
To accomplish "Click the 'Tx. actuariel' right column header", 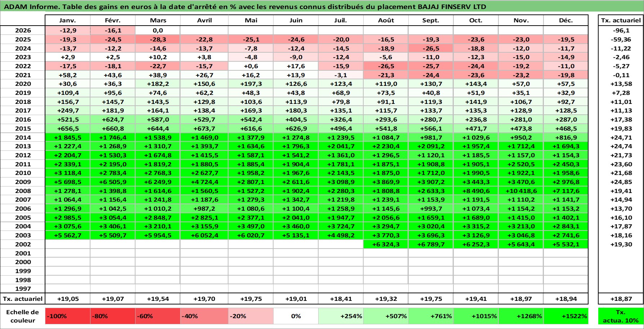I will pyautogui.click(x=621, y=20).
